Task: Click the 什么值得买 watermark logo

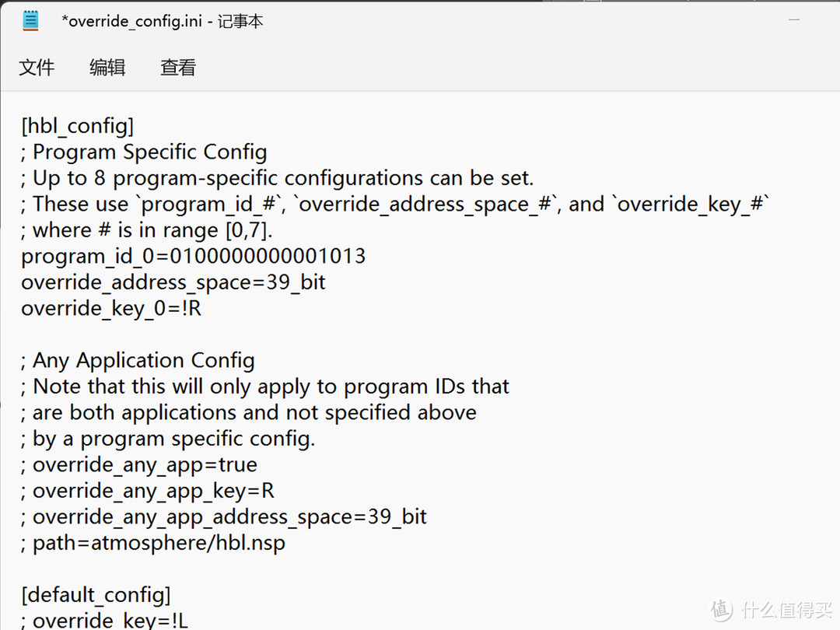Action: click(x=772, y=611)
